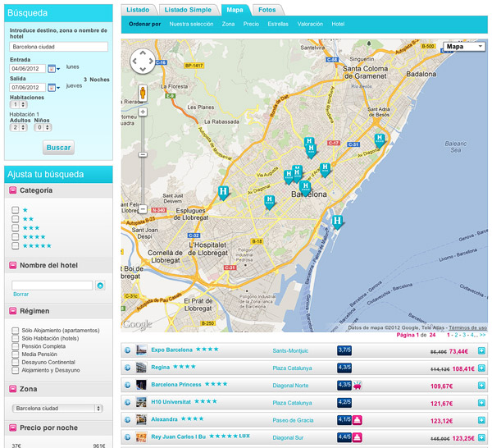Click the pink offer icon for Rey Juan Carlos I

[x=357, y=437]
